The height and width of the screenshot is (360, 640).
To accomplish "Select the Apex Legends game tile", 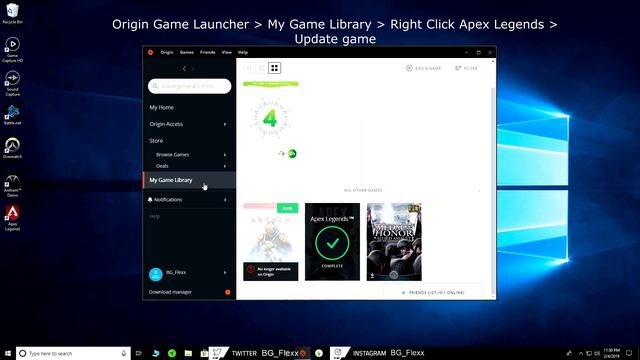I will (x=332, y=242).
